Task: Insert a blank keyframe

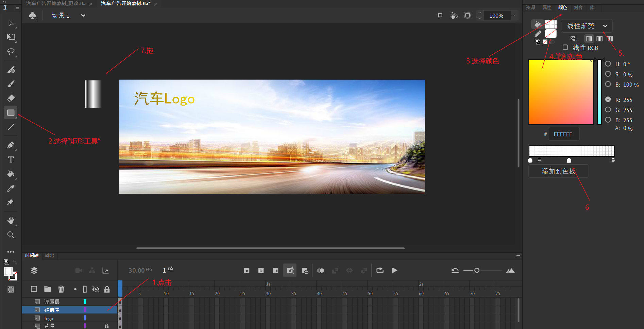Action: 261,271
